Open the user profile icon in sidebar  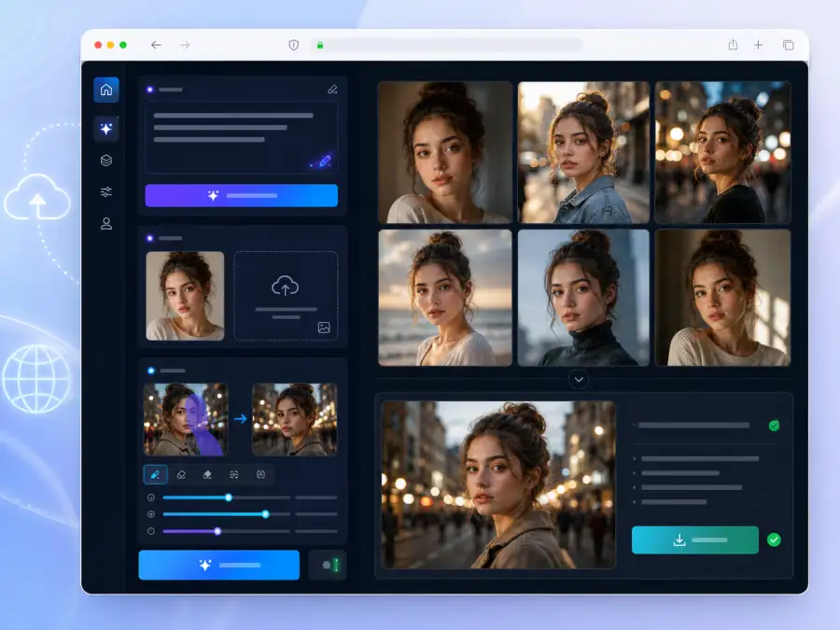pos(106,223)
